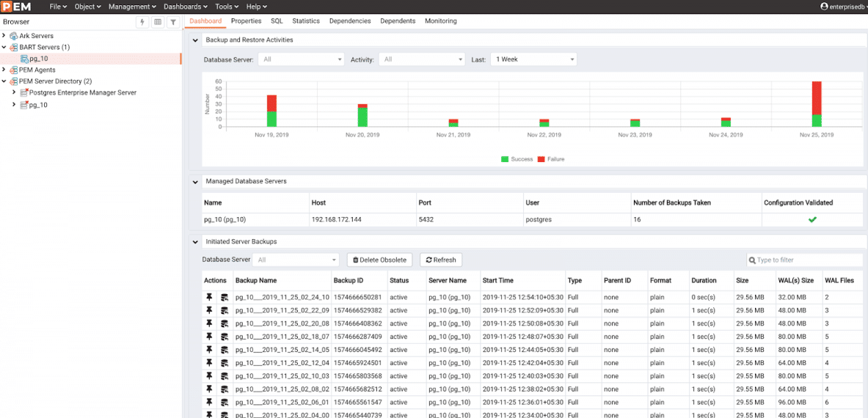Open the Object menu
Viewport: 868px width, 418px height.
(x=87, y=7)
